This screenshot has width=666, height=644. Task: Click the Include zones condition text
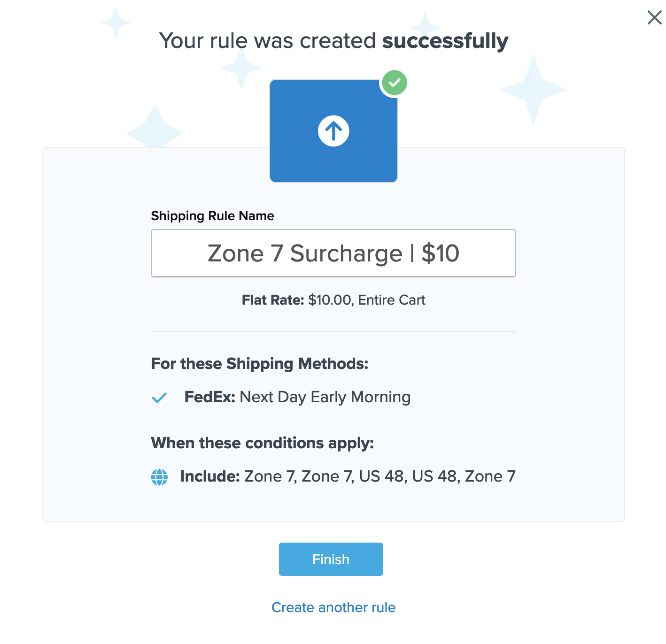[348, 477]
